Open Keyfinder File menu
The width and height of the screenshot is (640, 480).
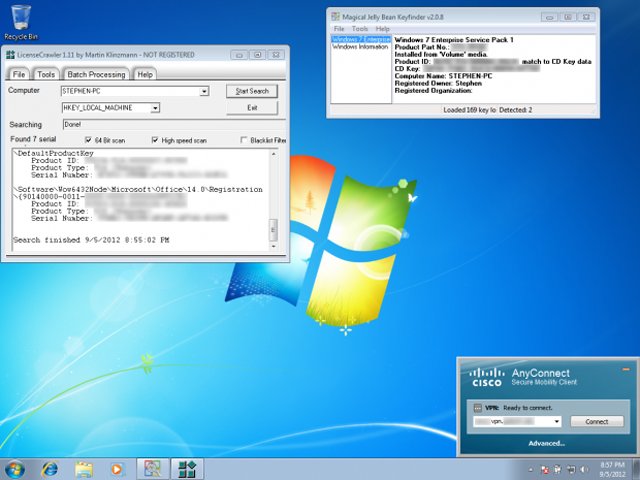[x=339, y=29]
